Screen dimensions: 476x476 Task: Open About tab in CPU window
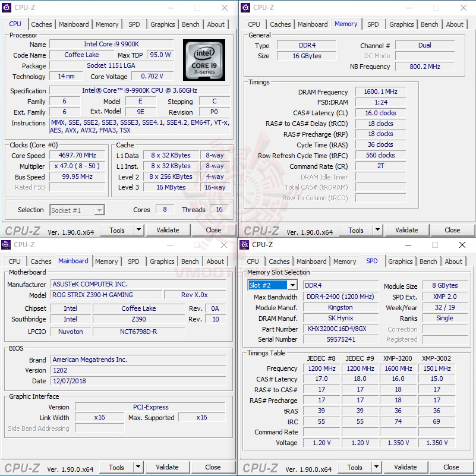click(216, 24)
